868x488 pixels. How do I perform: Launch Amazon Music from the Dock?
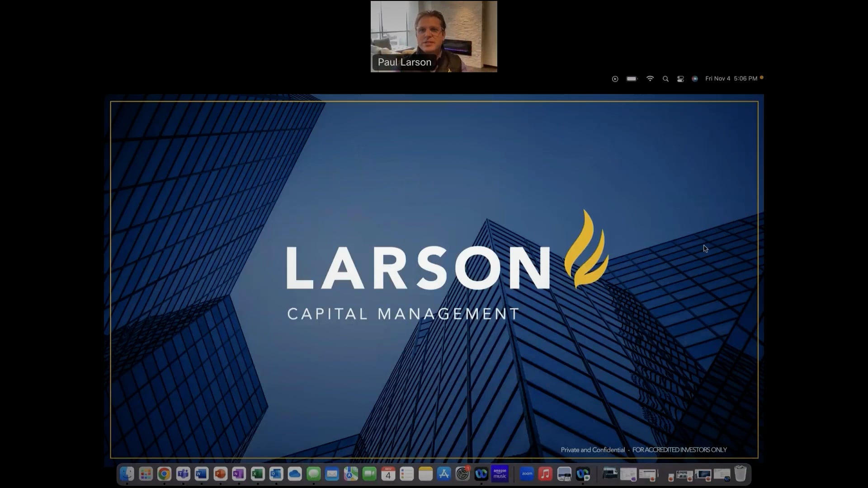(x=500, y=474)
